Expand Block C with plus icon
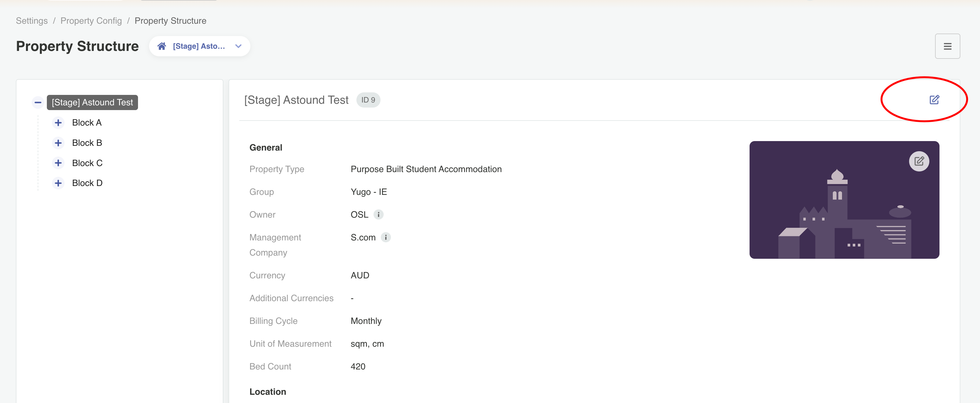The height and width of the screenshot is (403, 980). coord(58,163)
